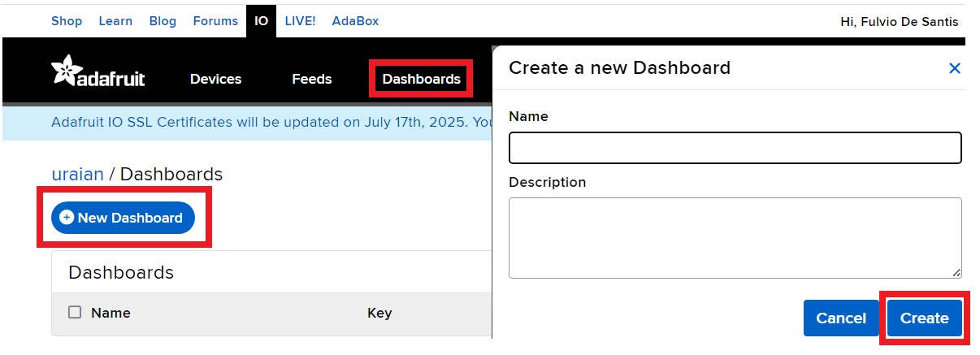Click the Description text area

735,238
